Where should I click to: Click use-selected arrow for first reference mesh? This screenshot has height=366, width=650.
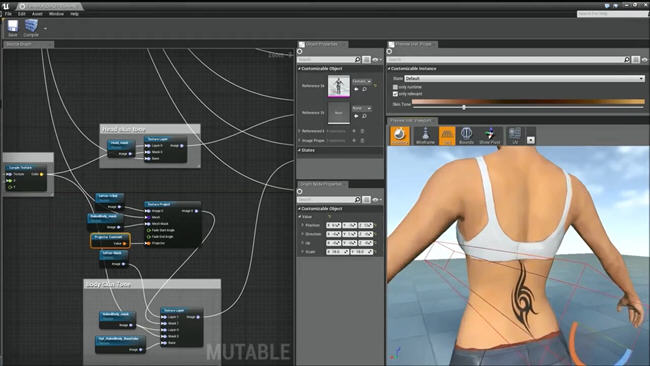pyautogui.click(x=356, y=89)
